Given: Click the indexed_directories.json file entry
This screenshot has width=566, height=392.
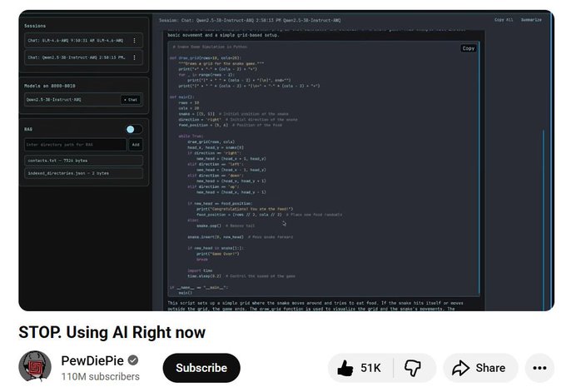Looking at the screenshot, I should [83, 173].
